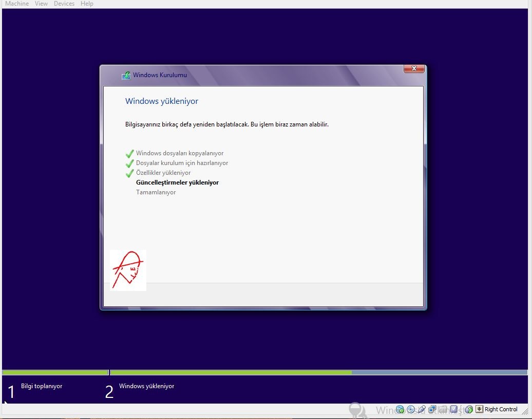The width and height of the screenshot is (532, 419).
Task: Click the Windows yükleniyor stage 2 label
Action: [146, 386]
